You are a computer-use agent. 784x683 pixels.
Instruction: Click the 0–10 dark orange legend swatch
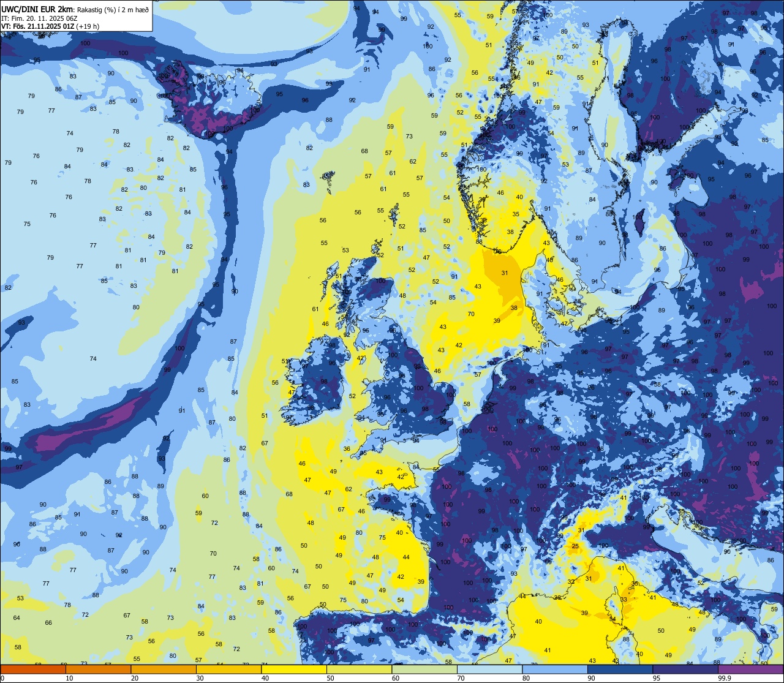[33, 669]
